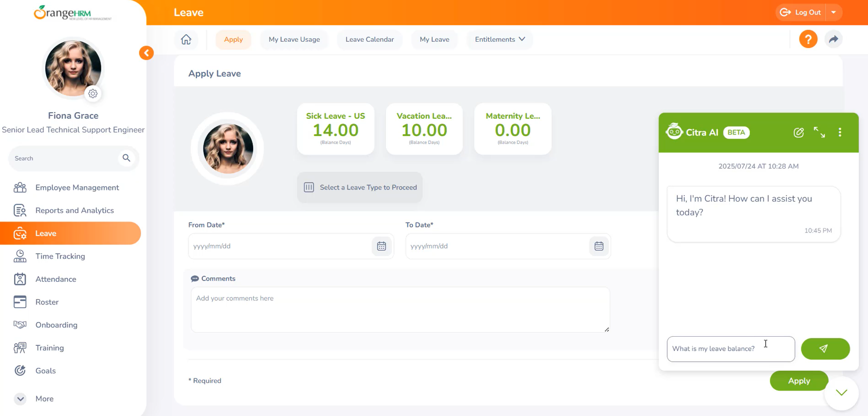Open the profile settings gear icon

[x=93, y=94]
